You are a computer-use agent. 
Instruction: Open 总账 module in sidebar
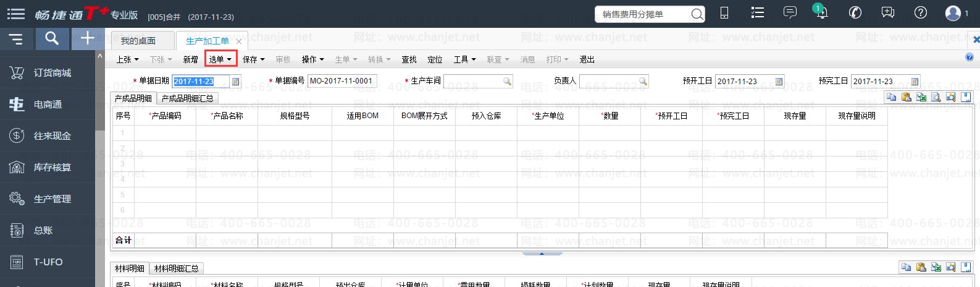pyautogui.click(x=48, y=231)
